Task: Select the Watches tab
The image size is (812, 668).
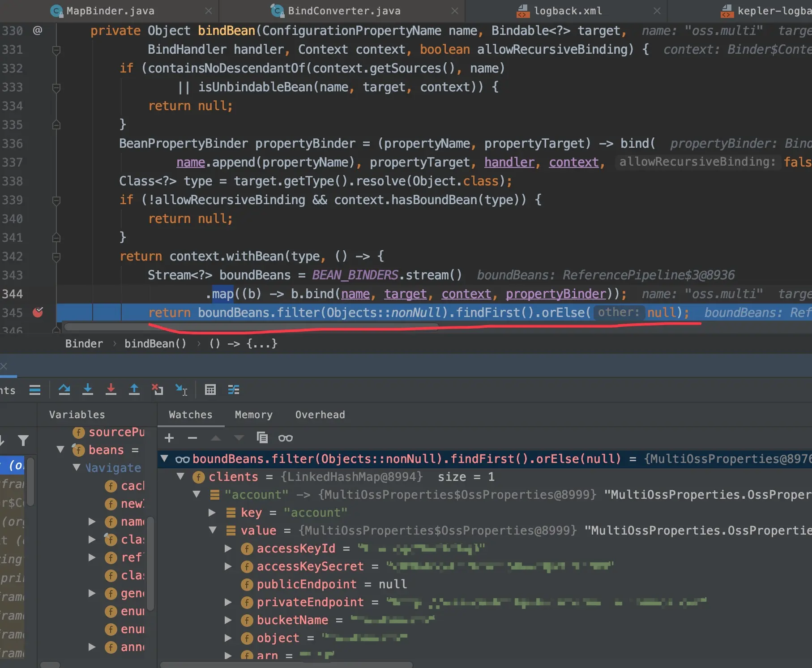Action: (x=191, y=415)
